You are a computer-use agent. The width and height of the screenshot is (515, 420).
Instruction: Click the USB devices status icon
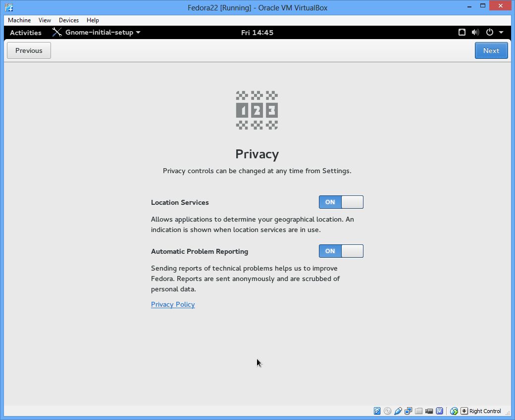pos(398,411)
